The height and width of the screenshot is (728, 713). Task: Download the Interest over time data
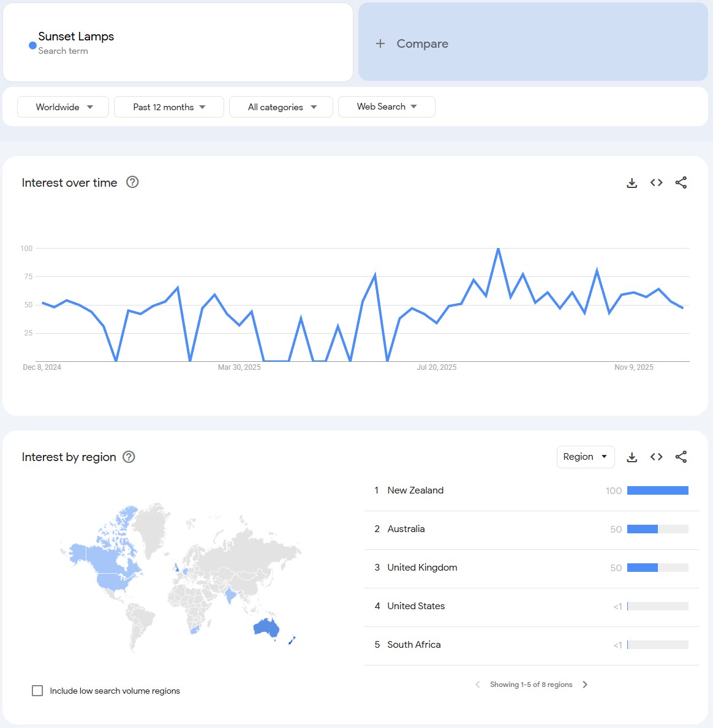(x=632, y=182)
